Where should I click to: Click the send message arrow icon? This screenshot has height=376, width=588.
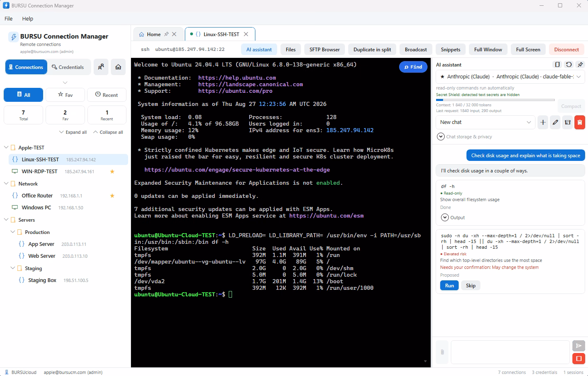579,346
